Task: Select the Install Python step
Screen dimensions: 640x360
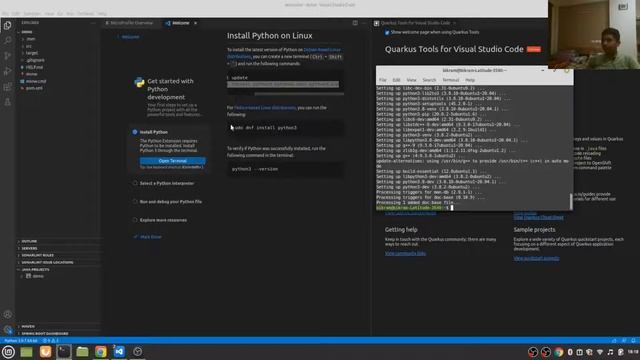Action: pos(153,132)
